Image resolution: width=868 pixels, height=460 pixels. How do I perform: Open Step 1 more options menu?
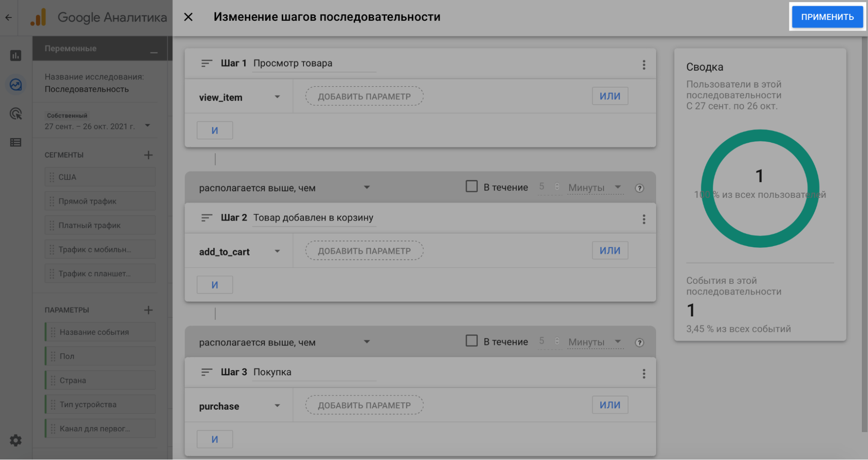coord(644,65)
